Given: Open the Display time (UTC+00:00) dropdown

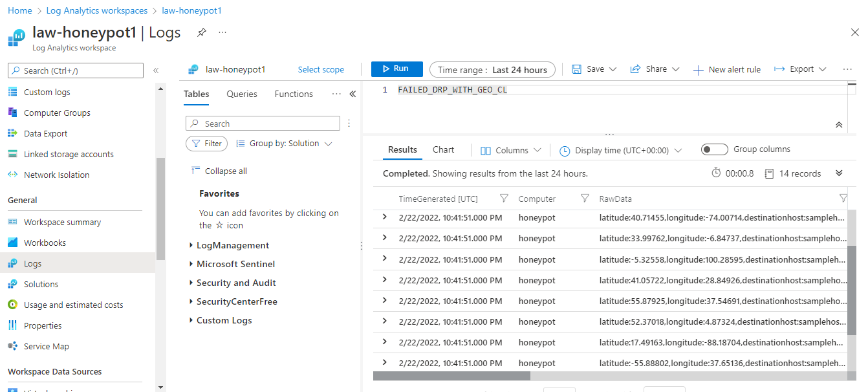Looking at the screenshot, I should point(620,151).
